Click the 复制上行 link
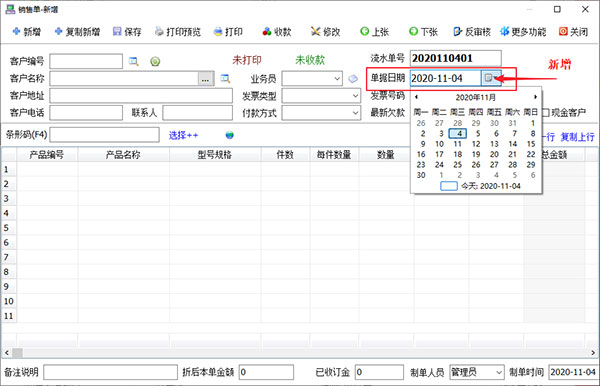The width and height of the screenshot is (600, 386). [x=577, y=137]
